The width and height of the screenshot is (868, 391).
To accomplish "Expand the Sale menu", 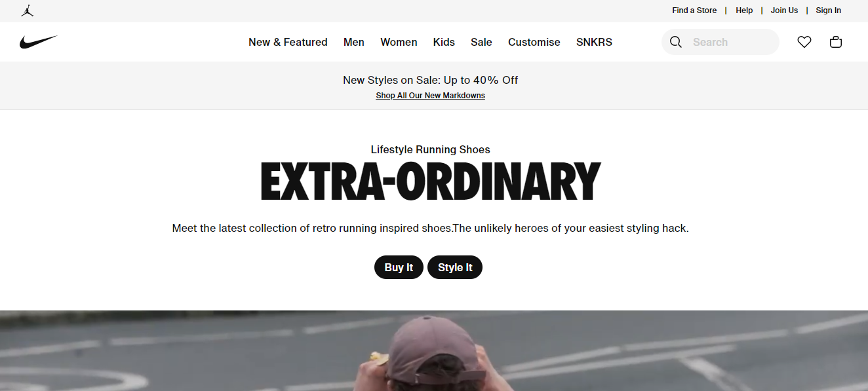I will (481, 42).
